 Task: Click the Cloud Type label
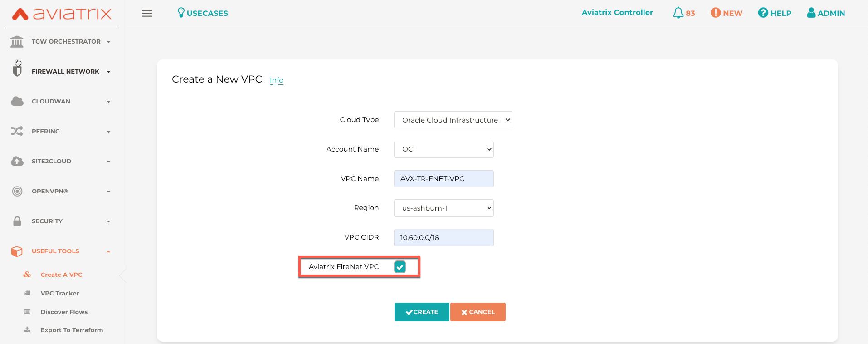click(359, 120)
